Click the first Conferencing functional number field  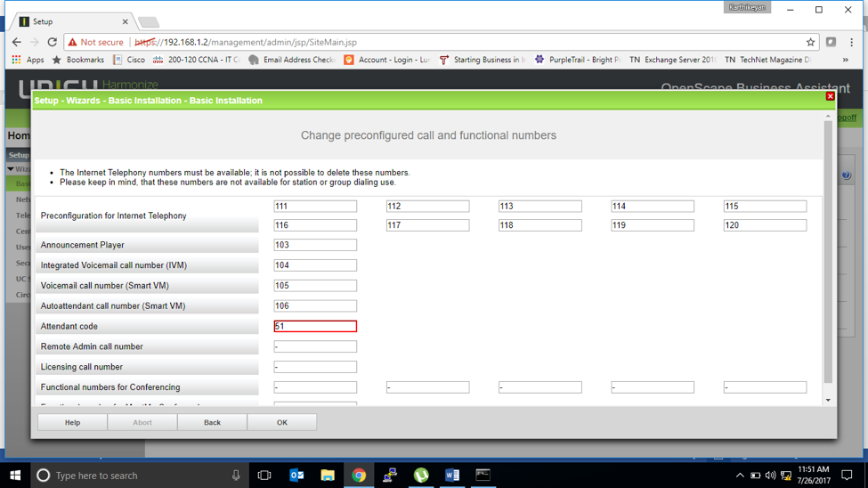[315, 387]
